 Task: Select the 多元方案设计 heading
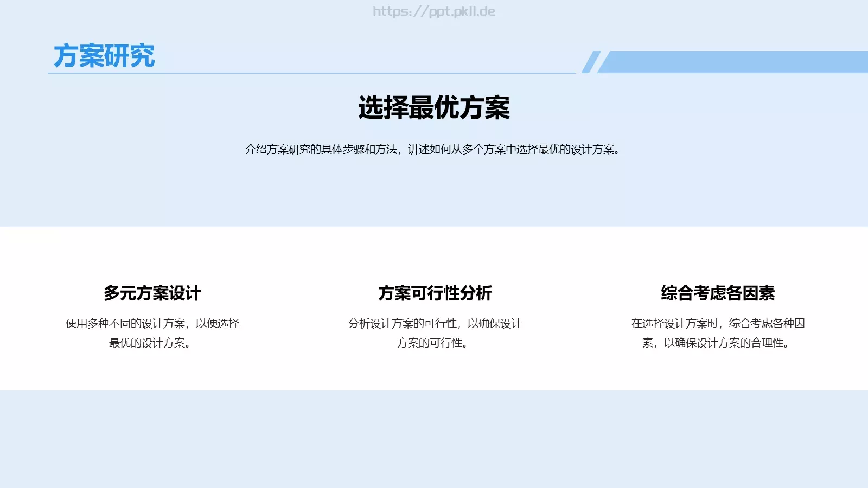pyautogui.click(x=152, y=293)
